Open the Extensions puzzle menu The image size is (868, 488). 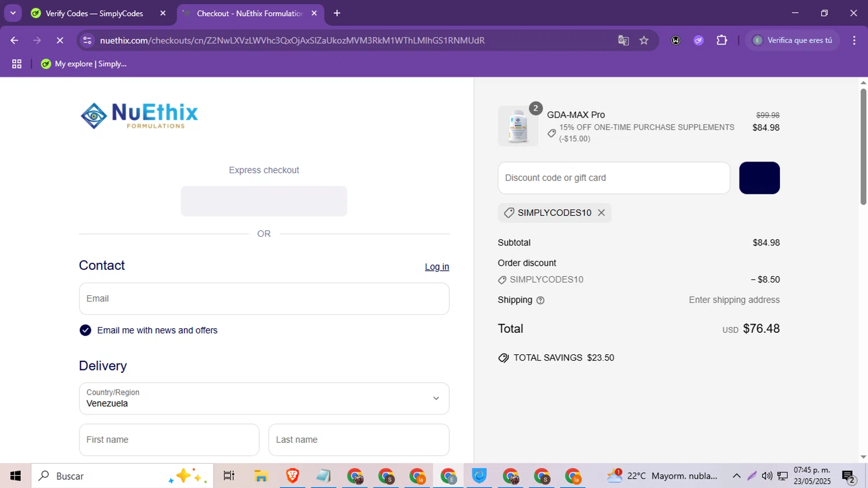pos(722,41)
